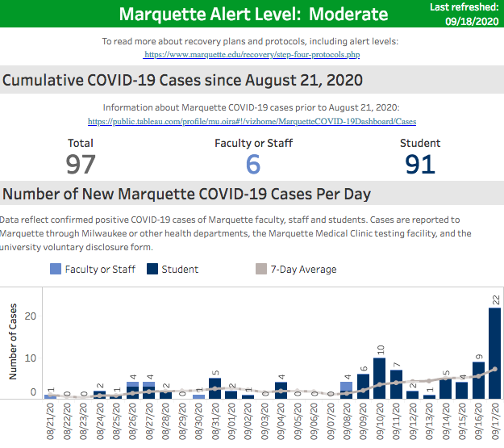The image size is (504, 448).
Task: Click the 09/15/20 student bar
Action: tap(462, 391)
